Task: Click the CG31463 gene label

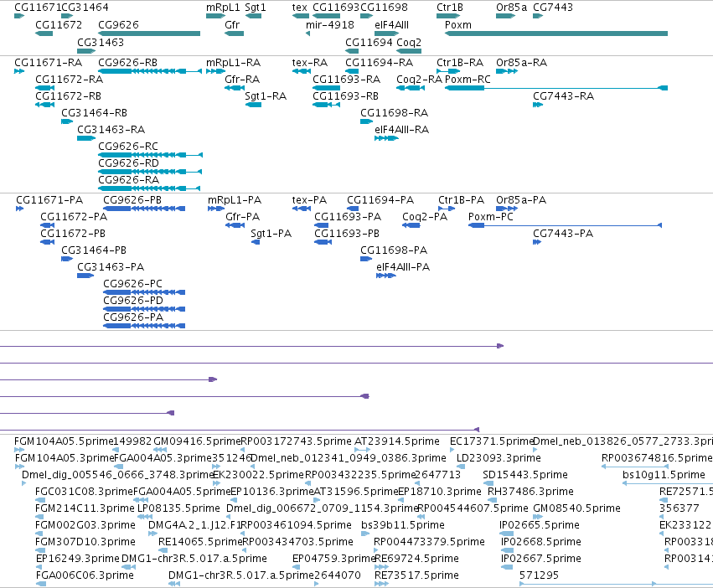Action: 101,42
